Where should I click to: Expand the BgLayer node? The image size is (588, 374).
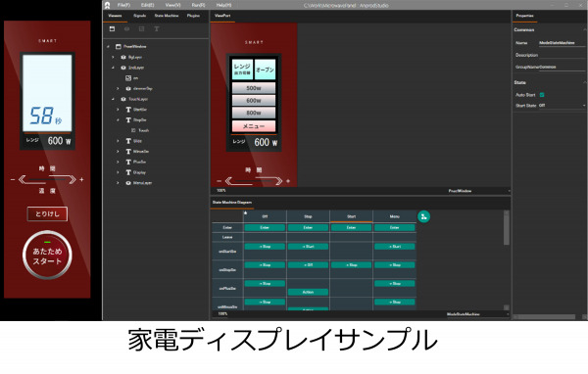coord(113,57)
